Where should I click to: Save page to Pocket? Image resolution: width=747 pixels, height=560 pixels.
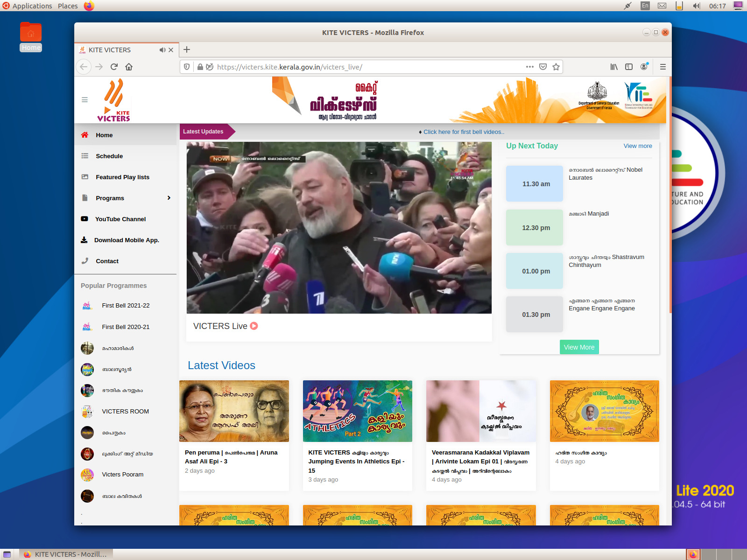543,67
